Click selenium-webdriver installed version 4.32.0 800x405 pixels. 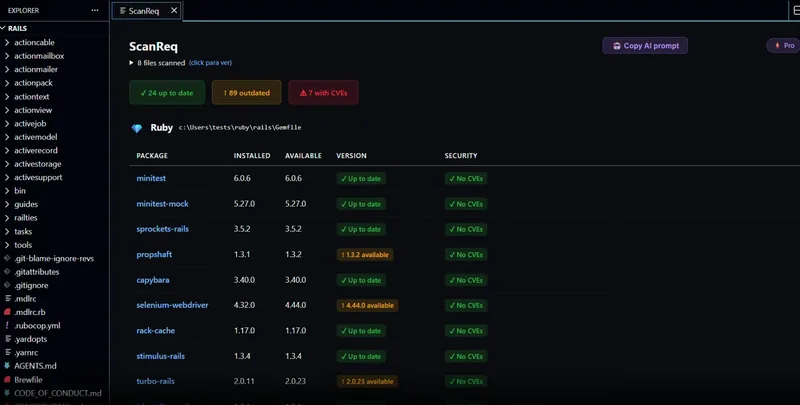244,305
